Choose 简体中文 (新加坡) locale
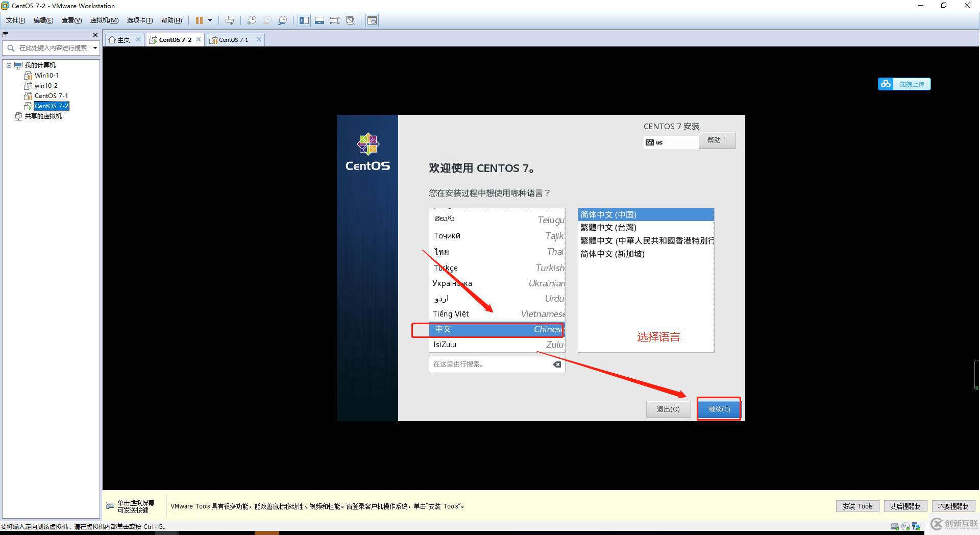 pos(646,254)
